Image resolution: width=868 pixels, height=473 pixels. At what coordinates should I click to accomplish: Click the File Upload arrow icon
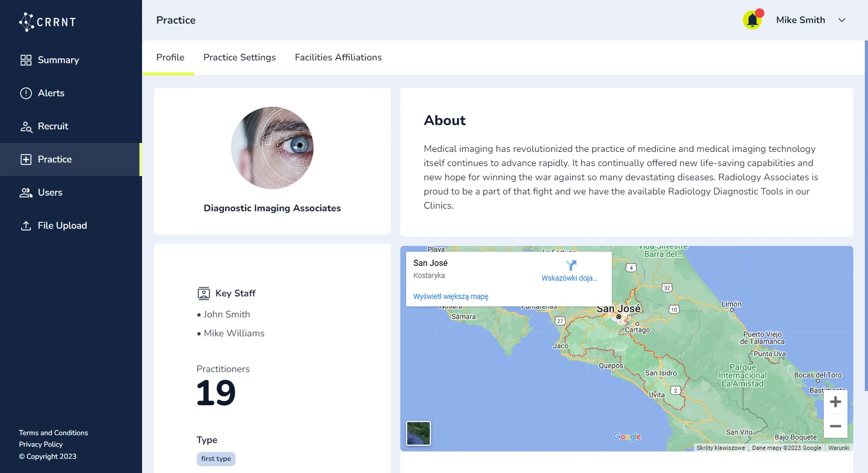click(x=26, y=225)
